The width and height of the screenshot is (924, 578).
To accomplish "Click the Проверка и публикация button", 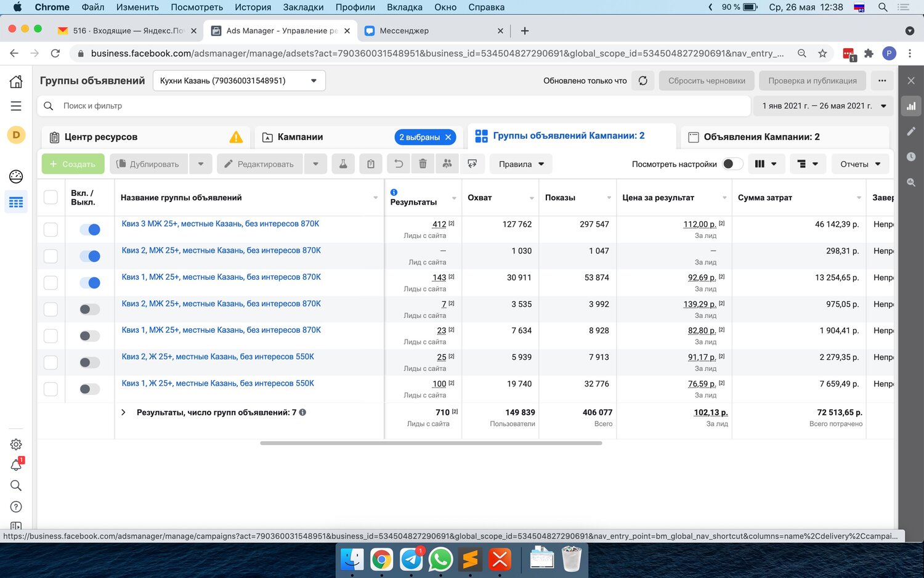I will click(813, 81).
